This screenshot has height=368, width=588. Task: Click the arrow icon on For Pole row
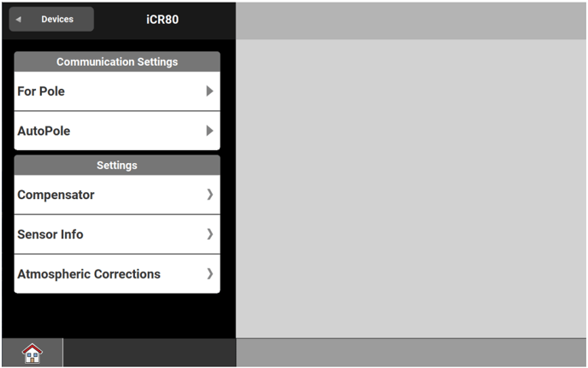(209, 91)
